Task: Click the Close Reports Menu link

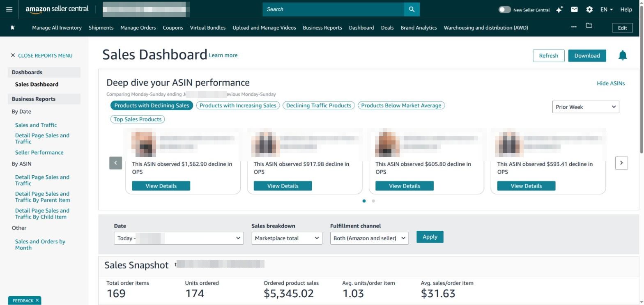Action: pyautogui.click(x=45, y=55)
